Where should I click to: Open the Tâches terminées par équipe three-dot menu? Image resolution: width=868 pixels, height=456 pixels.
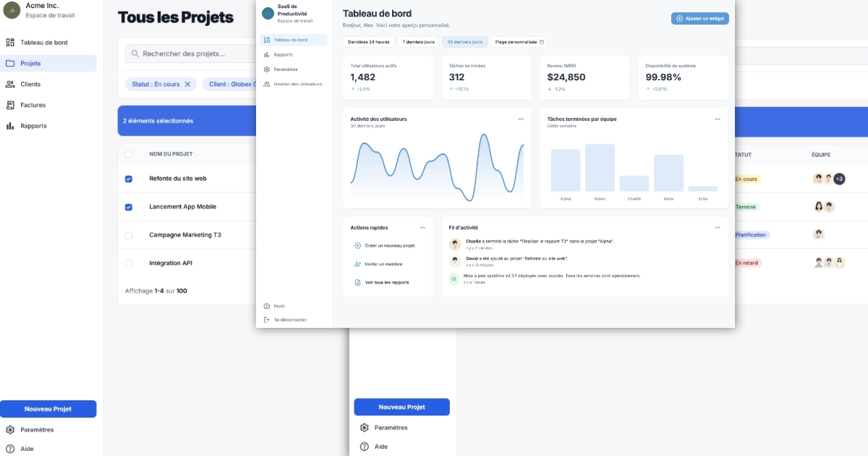[718, 119]
